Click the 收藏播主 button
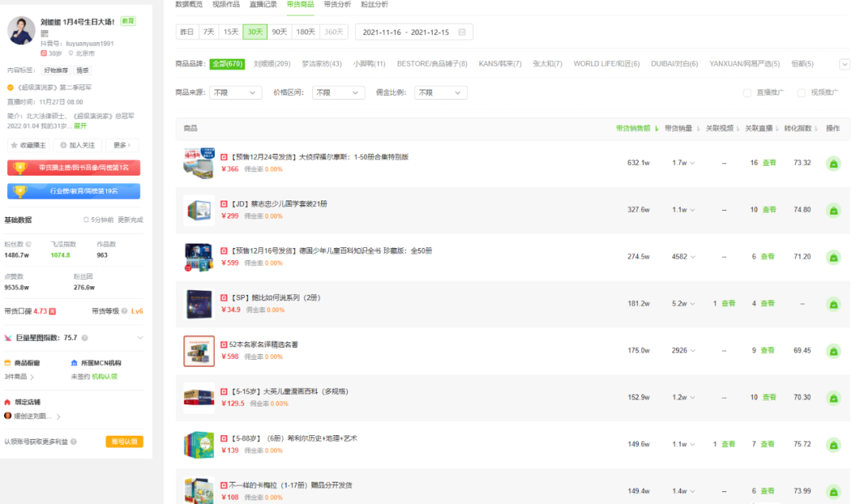 [29, 145]
